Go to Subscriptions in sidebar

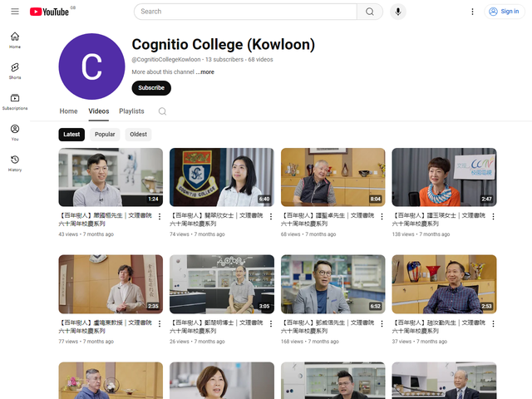(15, 101)
